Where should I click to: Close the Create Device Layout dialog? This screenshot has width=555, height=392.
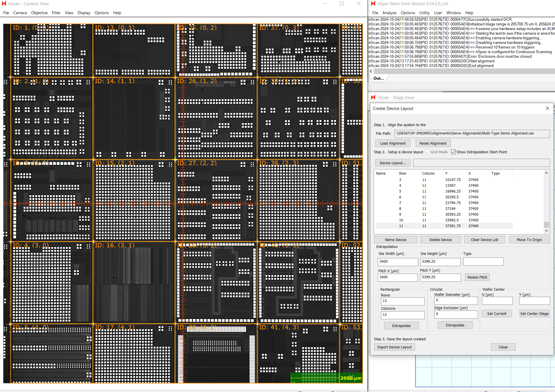click(547, 108)
